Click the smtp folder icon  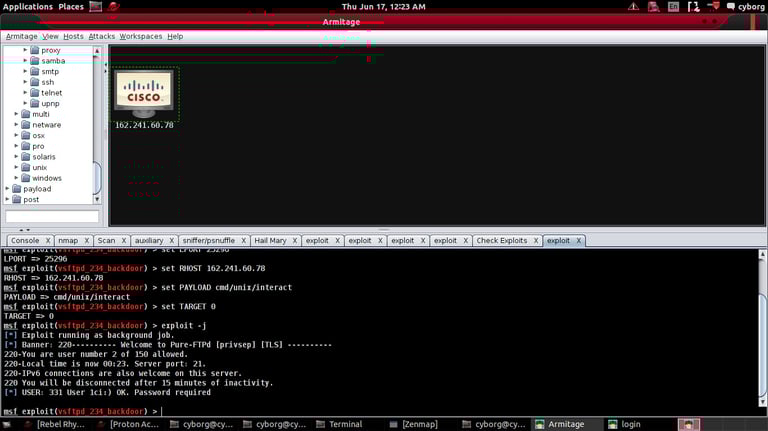[35, 72]
